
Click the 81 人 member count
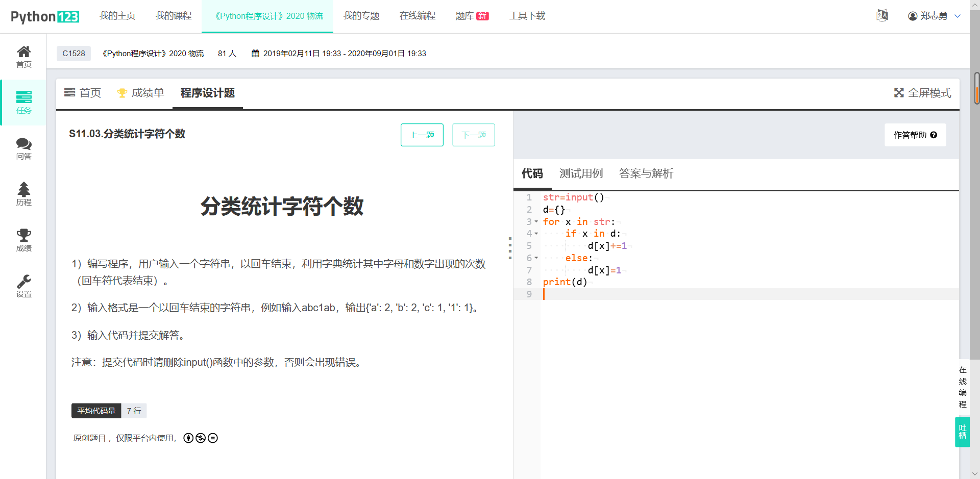tap(227, 54)
